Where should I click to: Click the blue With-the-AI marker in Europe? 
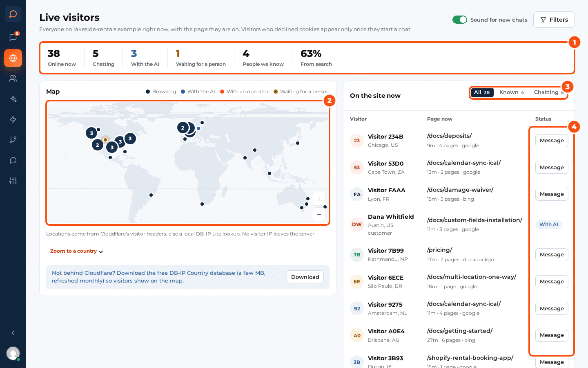click(x=198, y=128)
